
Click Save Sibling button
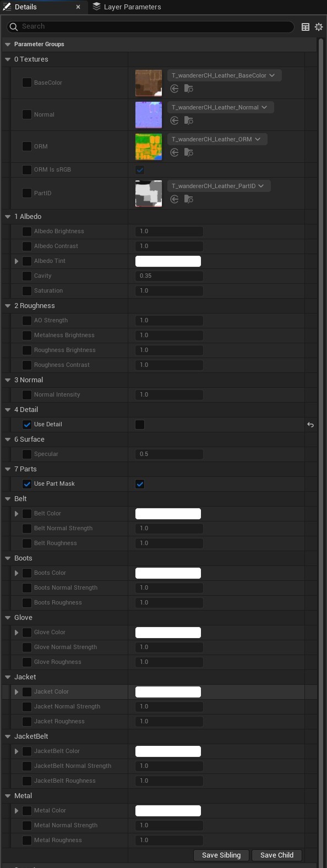221,855
